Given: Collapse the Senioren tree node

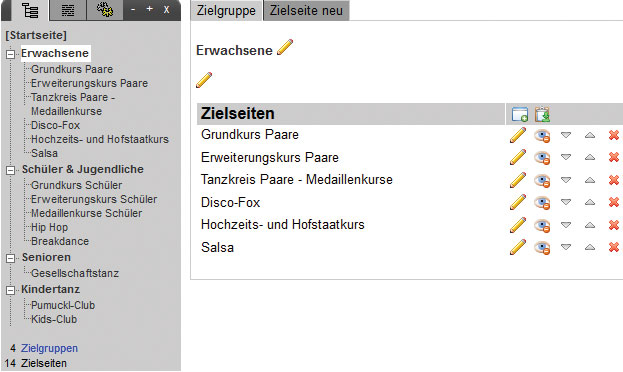Looking at the screenshot, I should point(11,258).
